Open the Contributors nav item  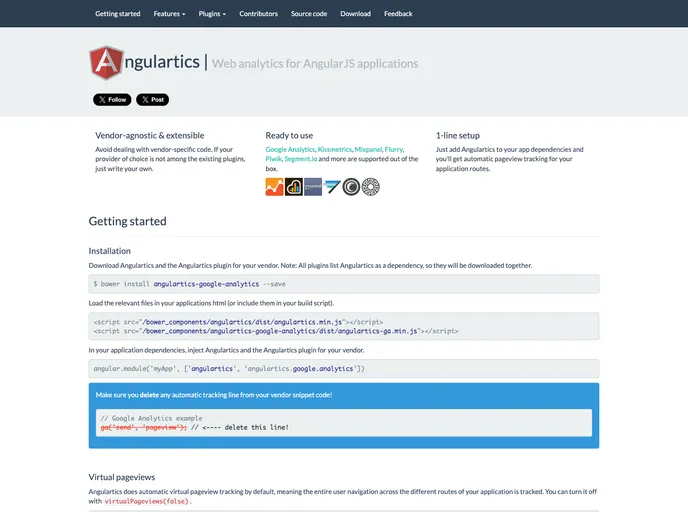coord(258,14)
